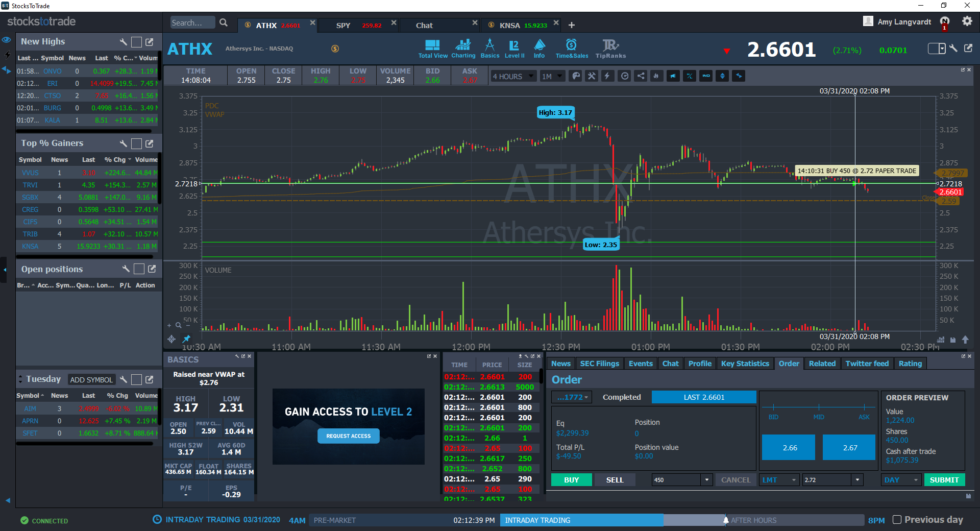
Task: Open Time&Sales module
Action: 572,49
